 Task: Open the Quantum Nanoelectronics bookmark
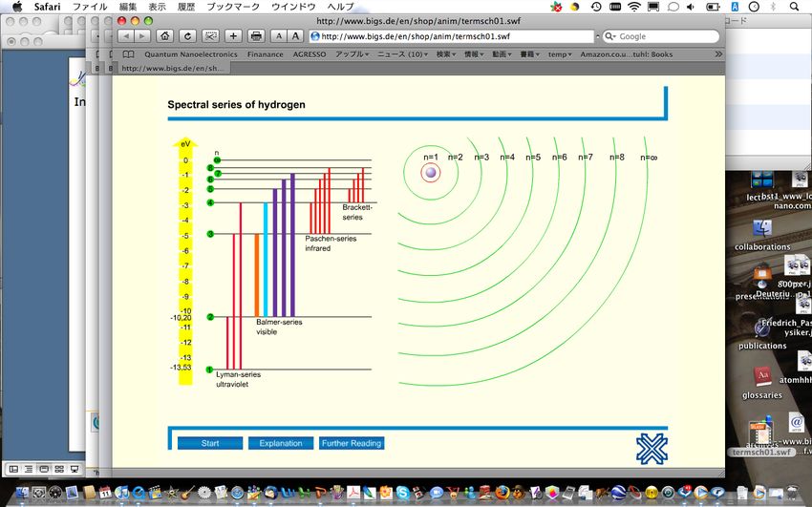(190, 54)
